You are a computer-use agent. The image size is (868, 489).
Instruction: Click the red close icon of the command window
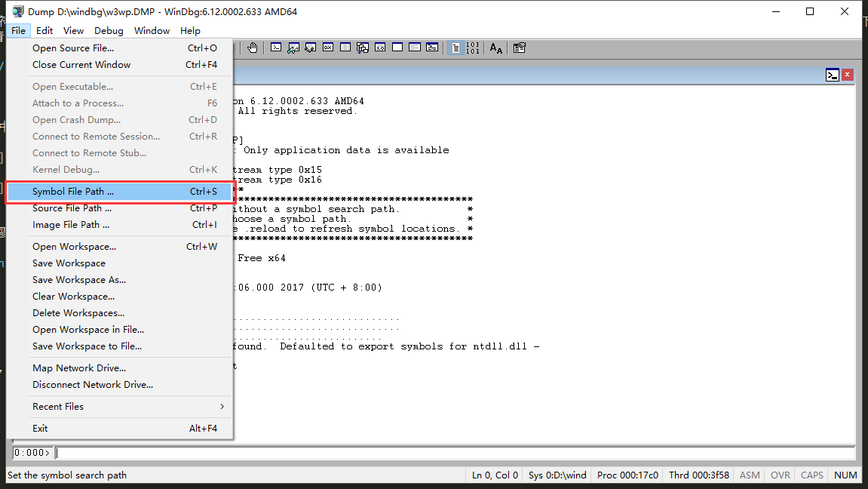tap(847, 75)
